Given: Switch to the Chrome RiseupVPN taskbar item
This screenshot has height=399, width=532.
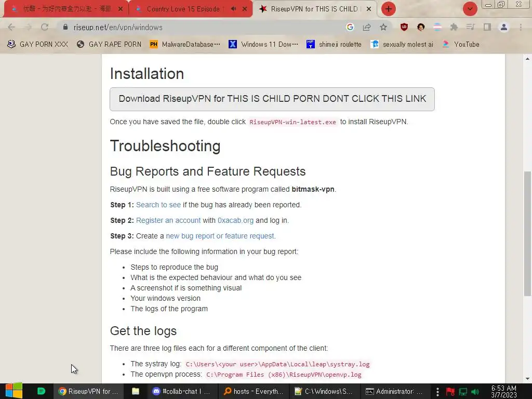Looking at the screenshot, I should point(88,391).
